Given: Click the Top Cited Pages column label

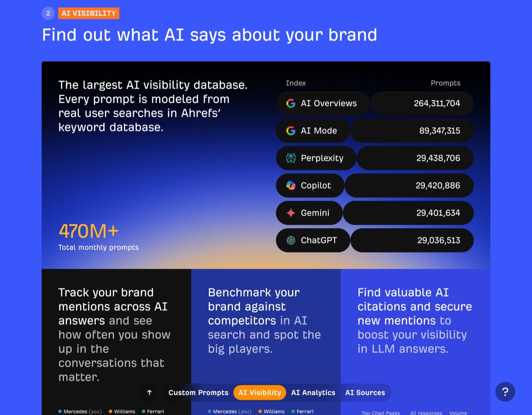Looking at the screenshot, I should click(380, 413).
